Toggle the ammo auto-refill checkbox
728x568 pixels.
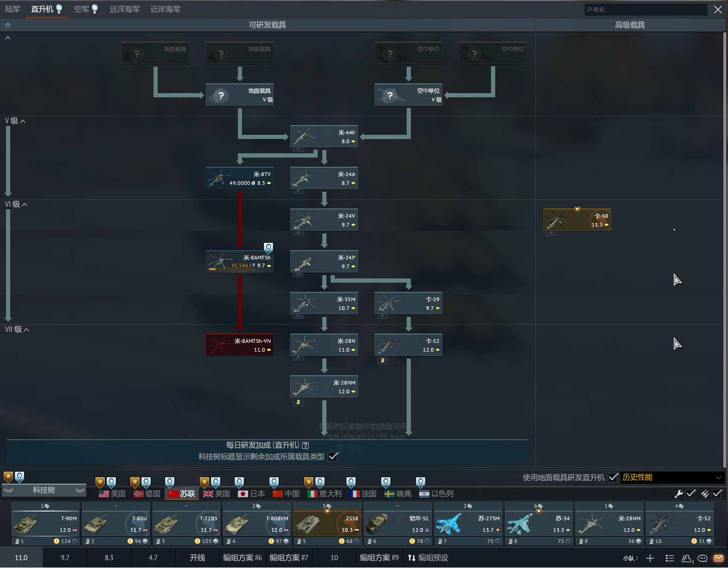pyautogui.click(x=717, y=494)
